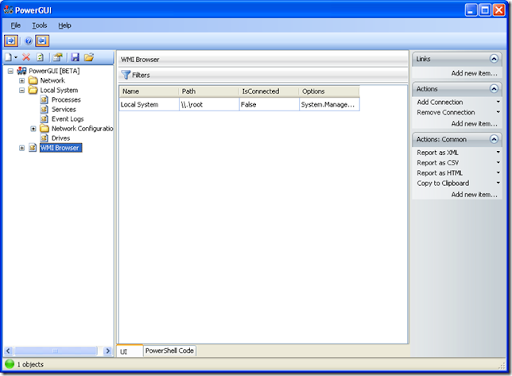Image resolution: width=512 pixels, height=376 pixels.
Task: Click the new document icon in tree toolbar
Action: (x=9, y=57)
